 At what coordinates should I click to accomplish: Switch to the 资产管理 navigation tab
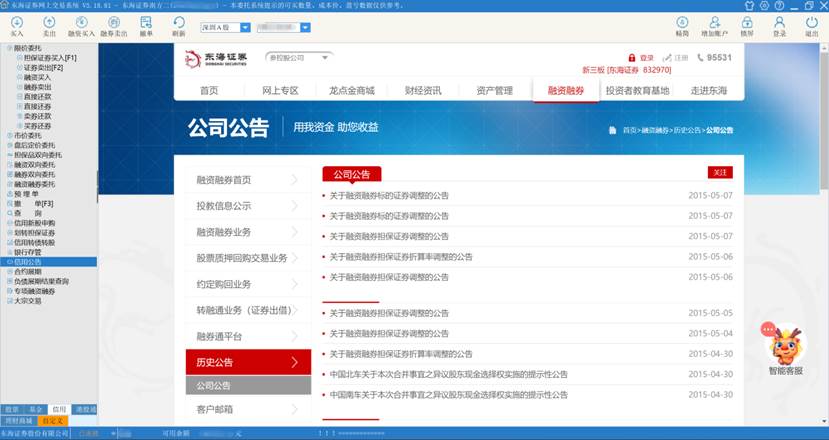494,90
